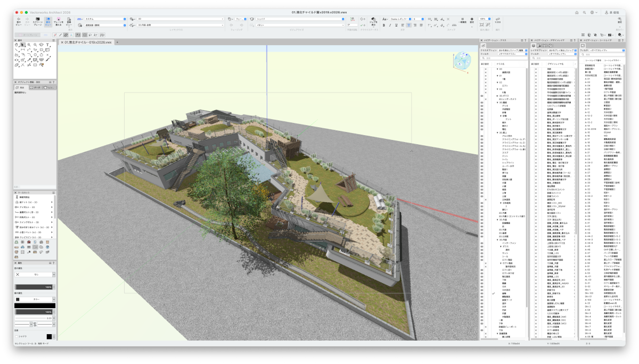Toggle visibility of first design layer row
Image resolution: width=639 pixels, height=364 pixels.
536,69
